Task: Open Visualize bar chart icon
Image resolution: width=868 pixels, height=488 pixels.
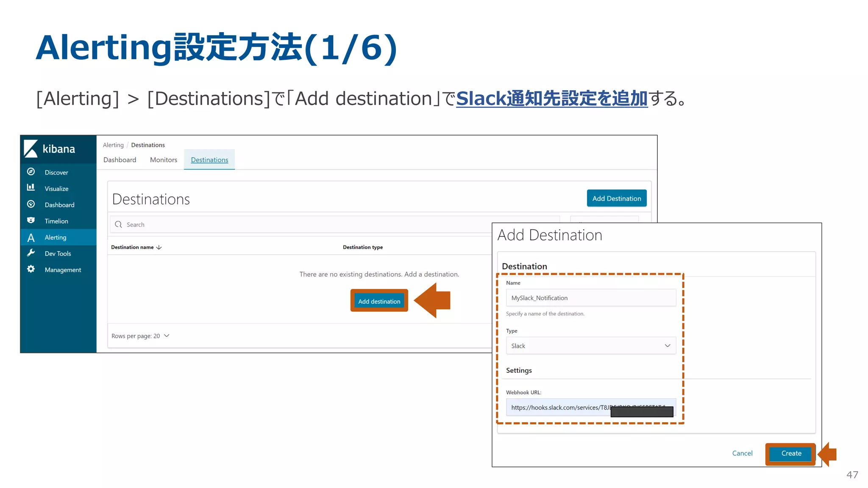Action: [x=31, y=188]
